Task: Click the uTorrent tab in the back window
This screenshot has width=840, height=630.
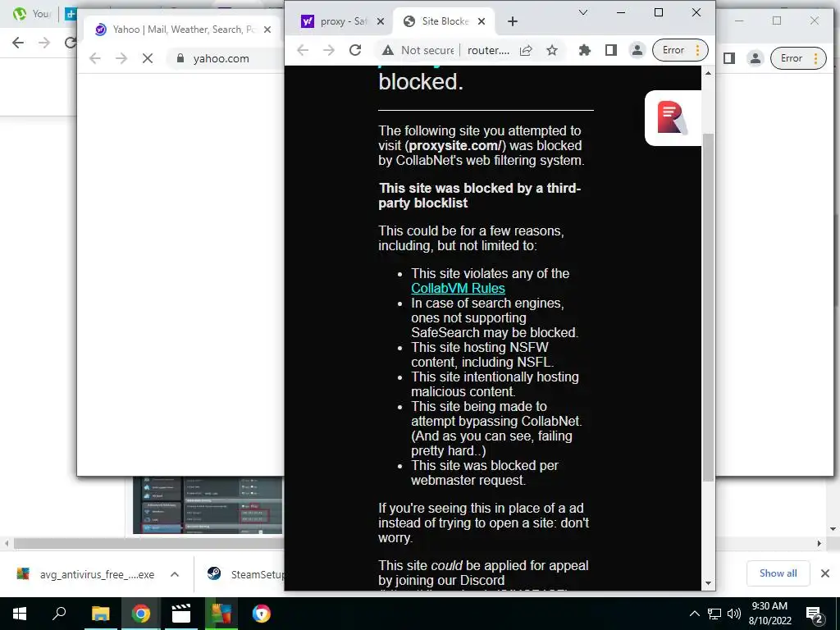Action: (x=31, y=14)
